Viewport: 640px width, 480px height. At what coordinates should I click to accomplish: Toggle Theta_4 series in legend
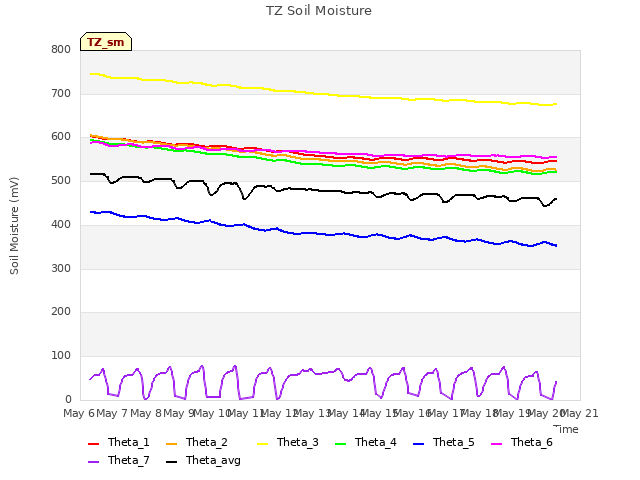point(366,442)
